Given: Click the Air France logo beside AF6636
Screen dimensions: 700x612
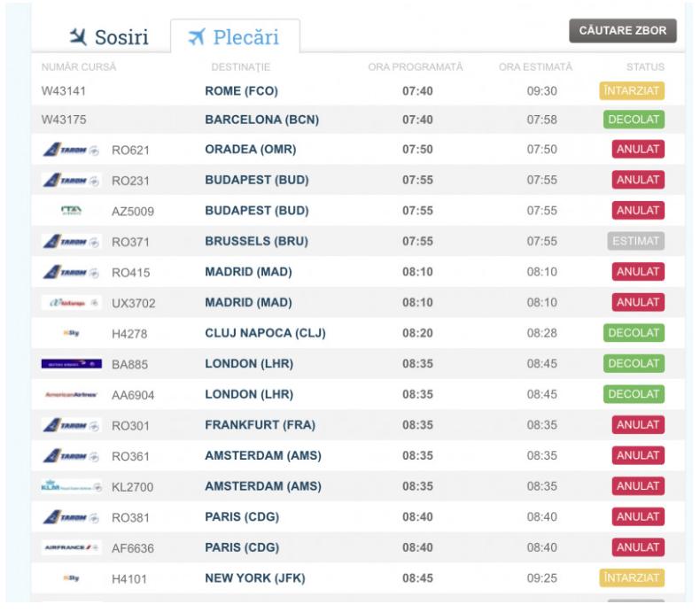Looking at the screenshot, I should pyautogui.click(x=71, y=548).
